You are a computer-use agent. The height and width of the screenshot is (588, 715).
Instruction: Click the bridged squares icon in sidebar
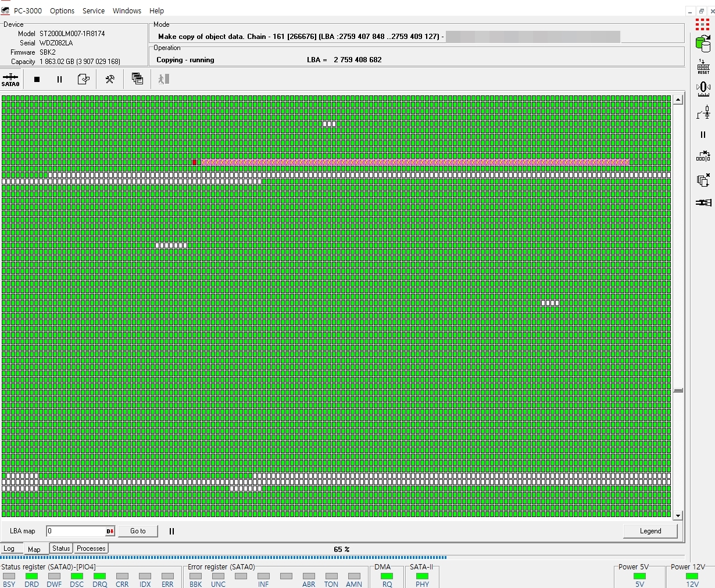pyautogui.click(x=703, y=156)
